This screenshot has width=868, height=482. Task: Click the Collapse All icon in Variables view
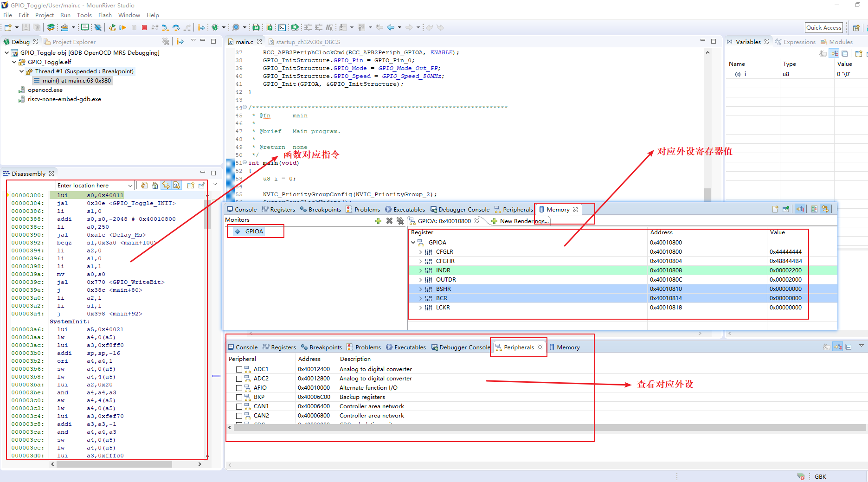(x=845, y=53)
